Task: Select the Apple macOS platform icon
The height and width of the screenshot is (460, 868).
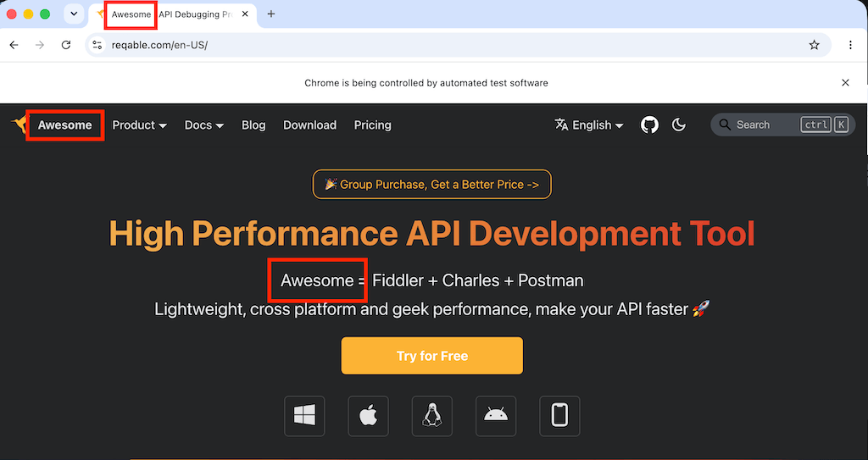Action: pos(368,416)
